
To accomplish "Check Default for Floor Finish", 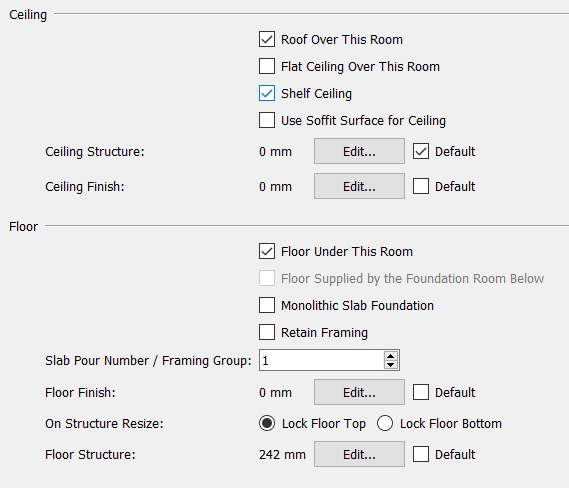I will coord(421,392).
